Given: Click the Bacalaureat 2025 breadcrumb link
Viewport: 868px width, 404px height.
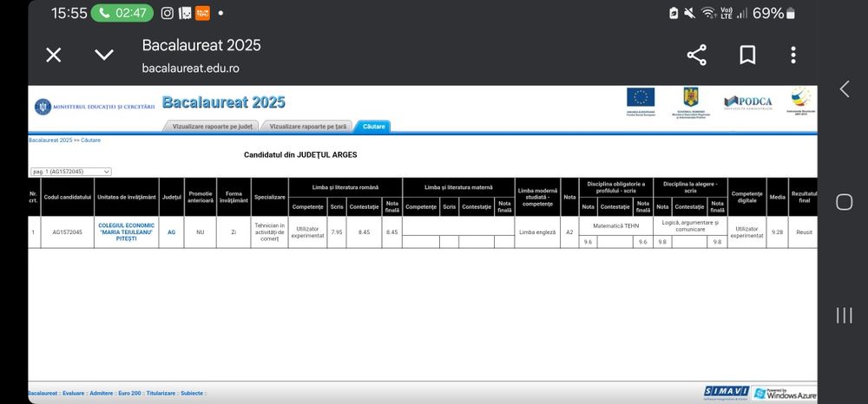Looking at the screenshot, I should [x=50, y=140].
